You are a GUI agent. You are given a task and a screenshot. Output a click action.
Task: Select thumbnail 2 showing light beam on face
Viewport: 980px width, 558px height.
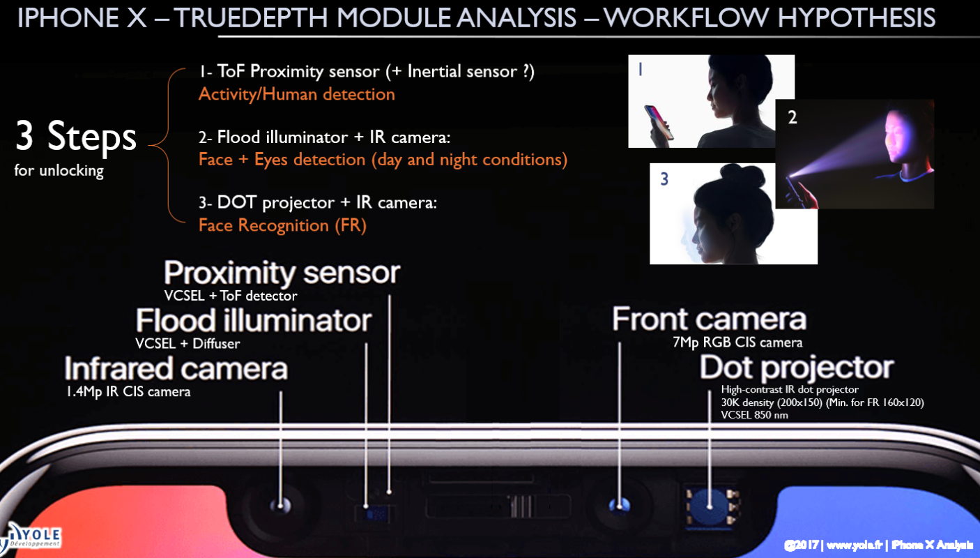(x=855, y=154)
